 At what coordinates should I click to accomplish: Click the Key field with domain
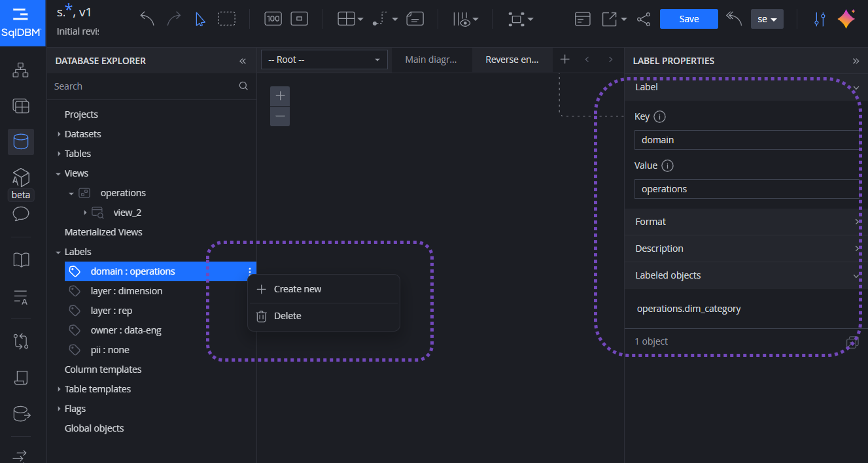747,140
